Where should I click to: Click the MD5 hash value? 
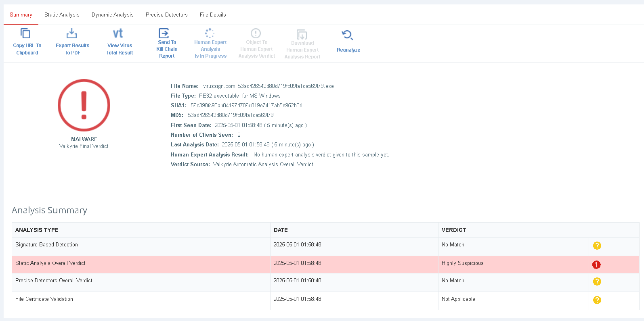[x=231, y=115]
